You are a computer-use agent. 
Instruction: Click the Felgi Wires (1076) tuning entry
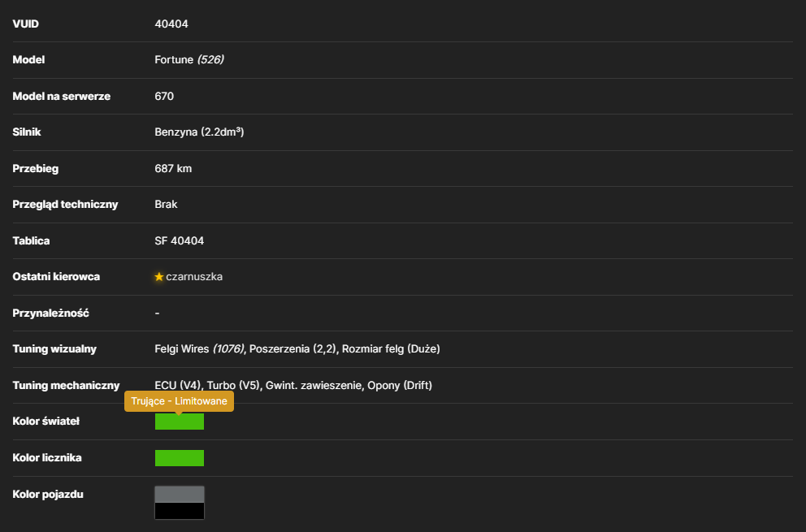(199, 349)
